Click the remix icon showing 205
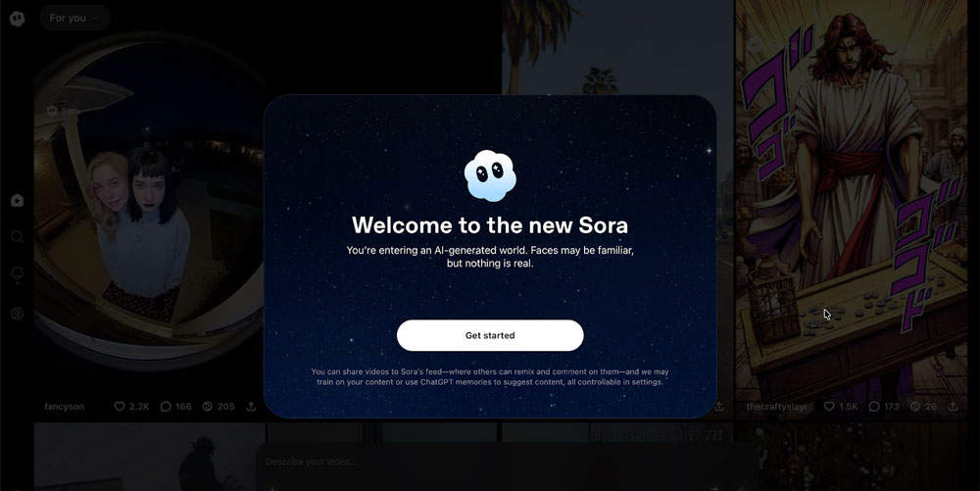This screenshot has height=491, width=980. point(208,406)
